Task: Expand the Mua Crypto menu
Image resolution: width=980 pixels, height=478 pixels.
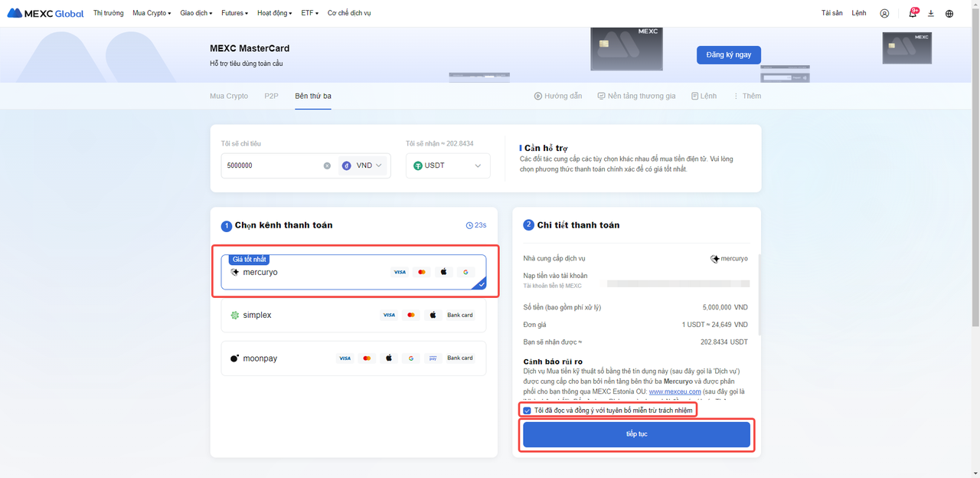Action: tap(152, 13)
